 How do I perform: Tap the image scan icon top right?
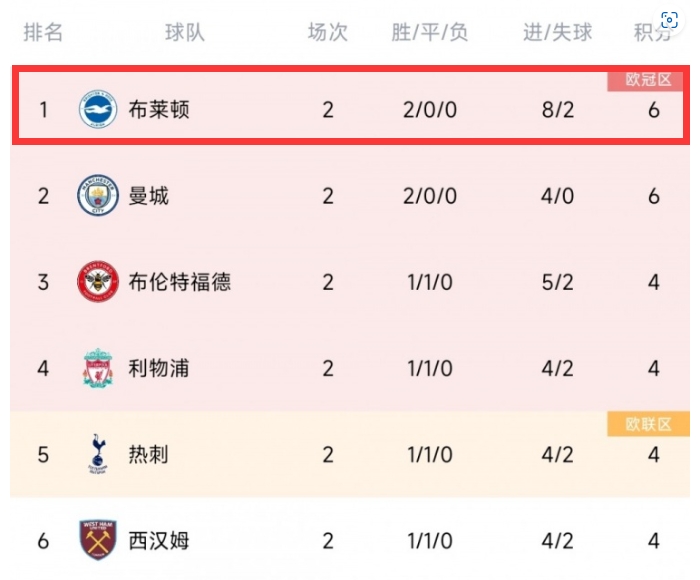pyautogui.click(x=669, y=20)
